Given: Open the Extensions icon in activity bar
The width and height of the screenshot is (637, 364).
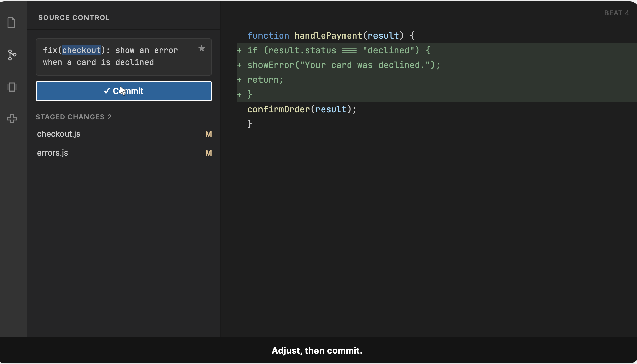Looking at the screenshot, I should (x=12, y=119).
